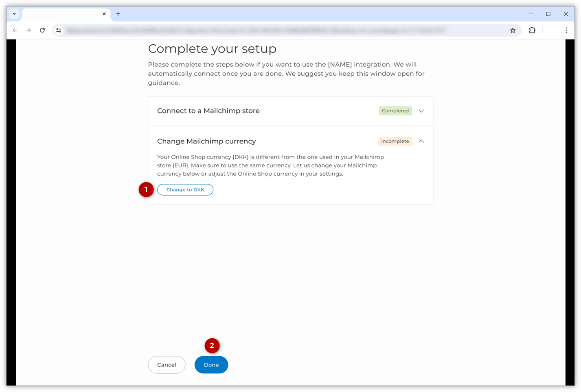Select the active browser tab
Image resolution: width=581 pixels, height=392 pixels.
click(65, 13)
